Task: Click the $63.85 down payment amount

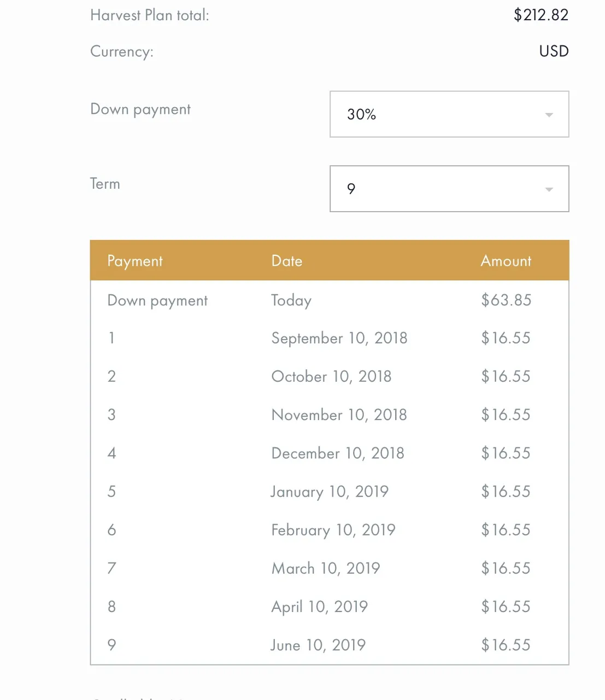Action: [x=506, y=300]
